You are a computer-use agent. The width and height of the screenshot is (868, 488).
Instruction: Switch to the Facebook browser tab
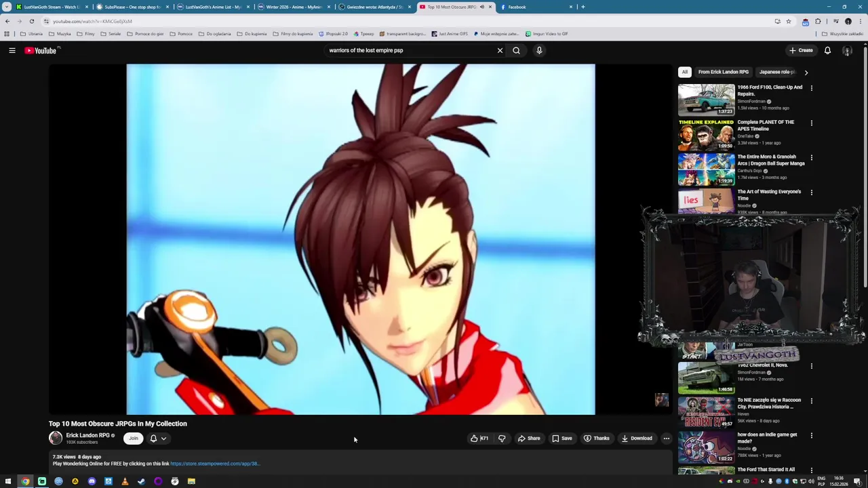(x=536, y=7)
